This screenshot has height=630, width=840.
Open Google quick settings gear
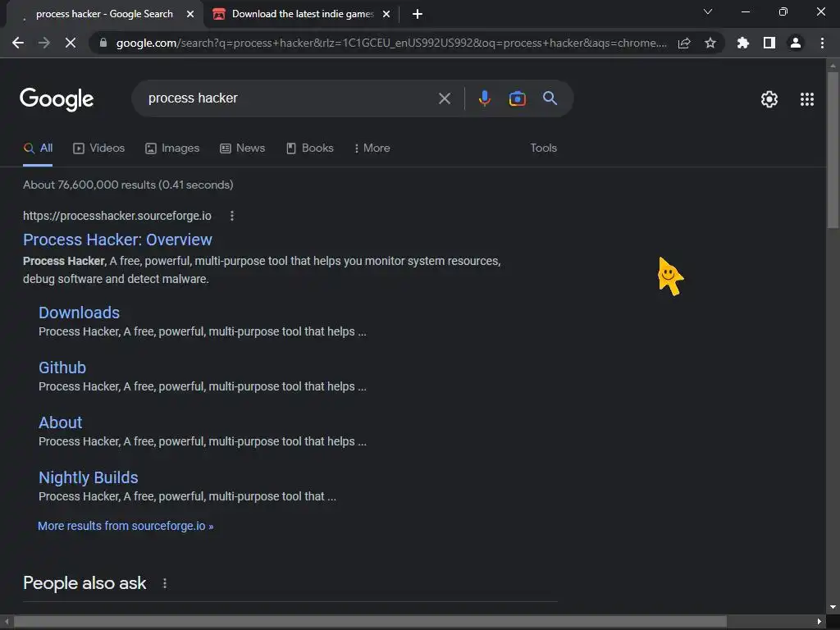tap(769, 99)
